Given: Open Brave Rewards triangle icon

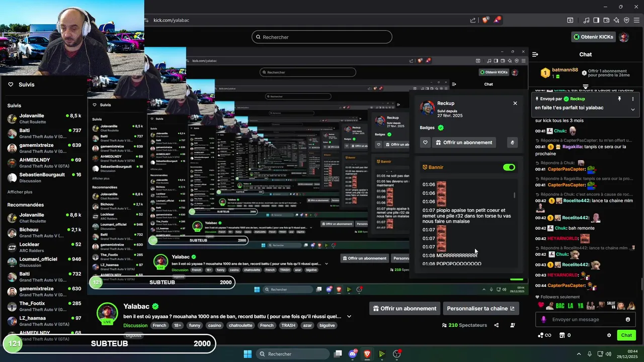Looking at the screenshot, I should (497, 20).
